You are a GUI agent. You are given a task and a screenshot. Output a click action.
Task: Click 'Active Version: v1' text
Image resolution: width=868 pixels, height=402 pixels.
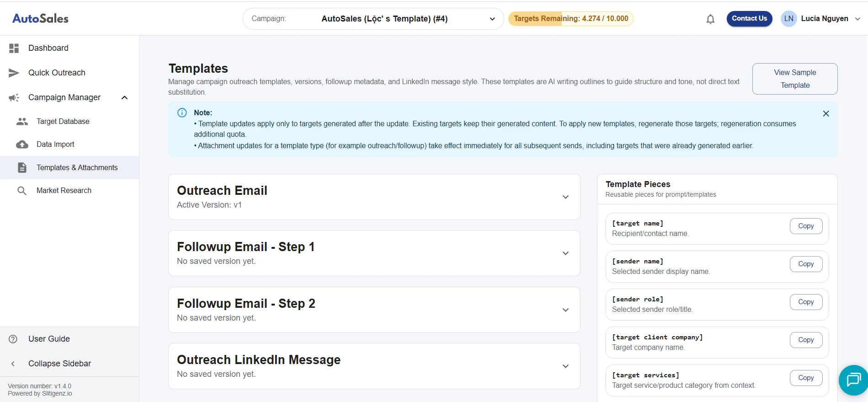pos(209,205)
